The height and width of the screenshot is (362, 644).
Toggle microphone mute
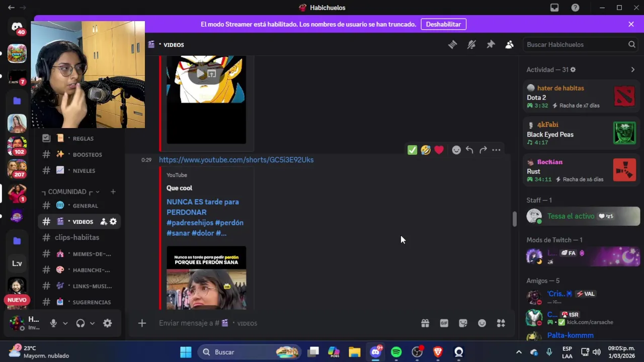[x=53, y=323]
